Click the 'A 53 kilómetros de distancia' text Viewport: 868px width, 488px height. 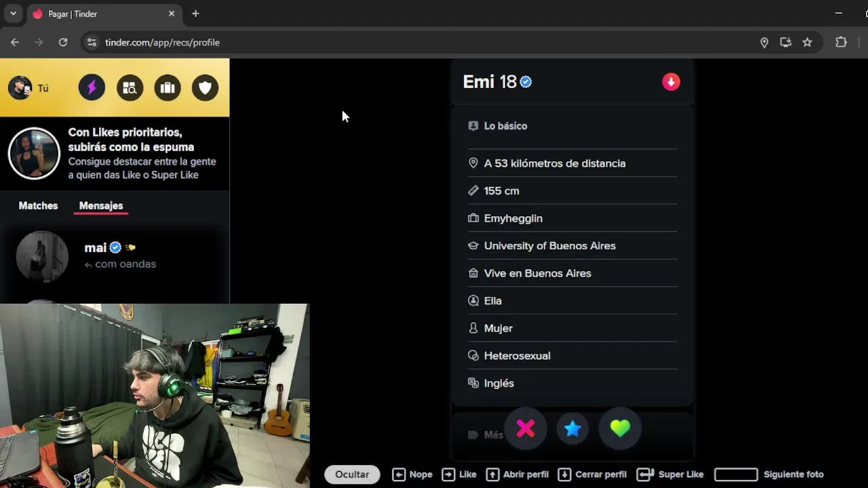click(555, 163)
